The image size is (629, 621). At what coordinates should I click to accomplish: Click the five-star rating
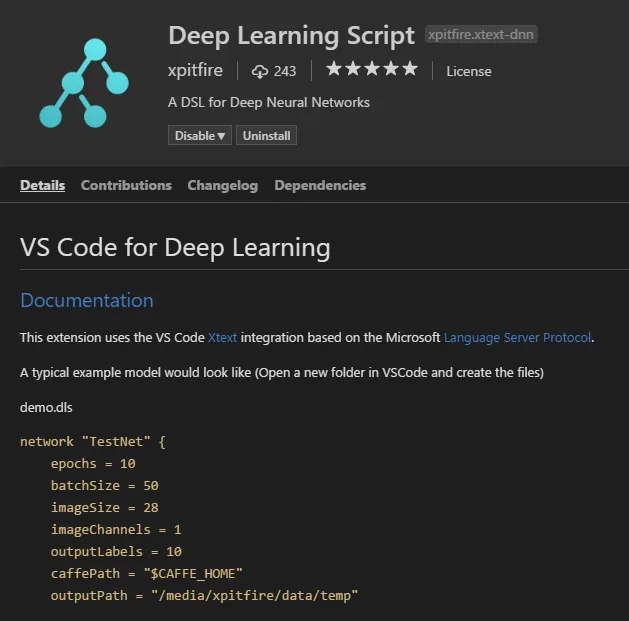pyautogui.click(x=372, y=69)
